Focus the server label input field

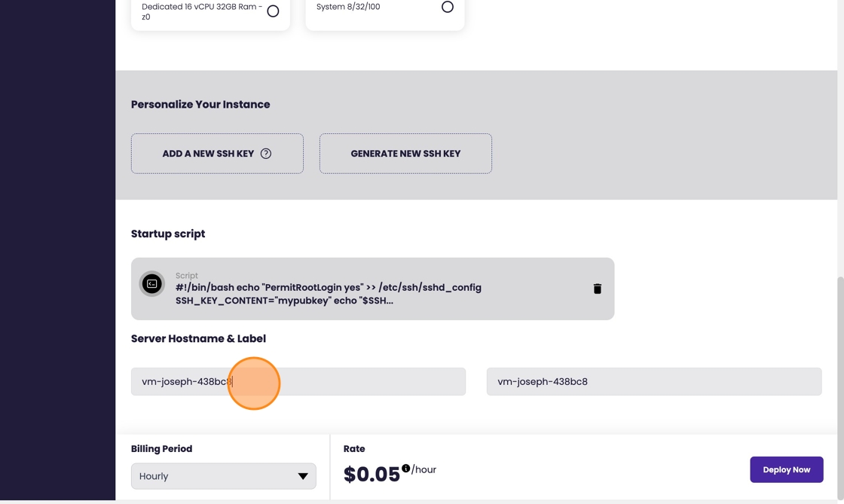[x=654, y=382]
